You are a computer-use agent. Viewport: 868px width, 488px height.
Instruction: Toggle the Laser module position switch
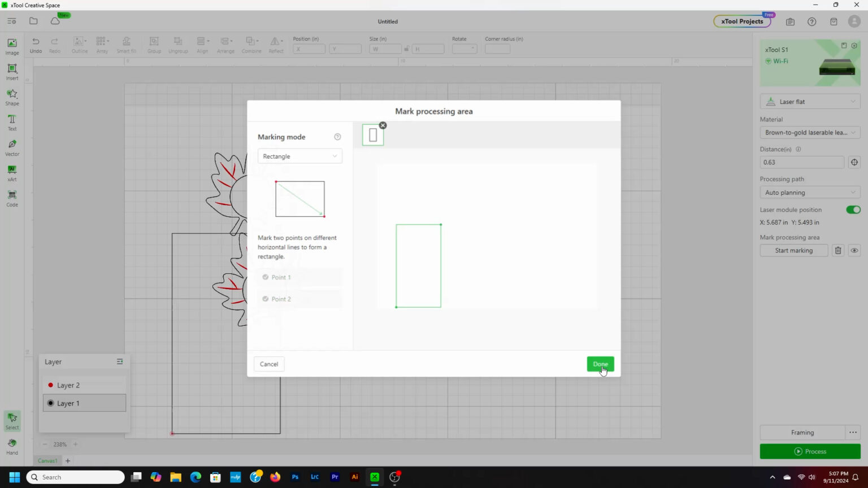853,210
